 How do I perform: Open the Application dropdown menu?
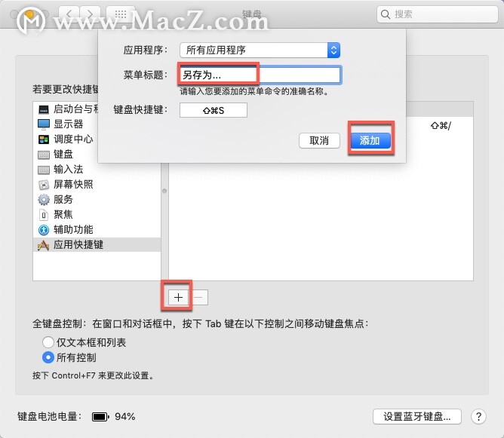coord(260,50)
